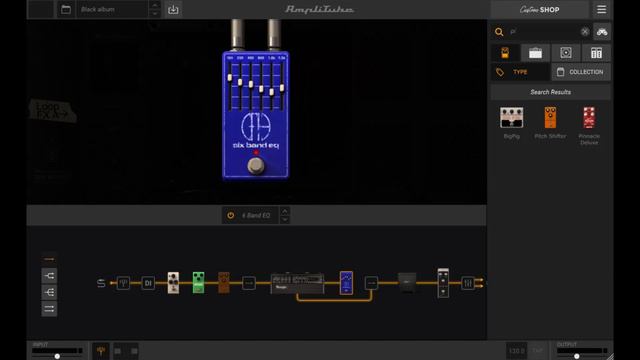Click the Black album preset name field
The image size is (640, 360).
(x=112, y=9)
